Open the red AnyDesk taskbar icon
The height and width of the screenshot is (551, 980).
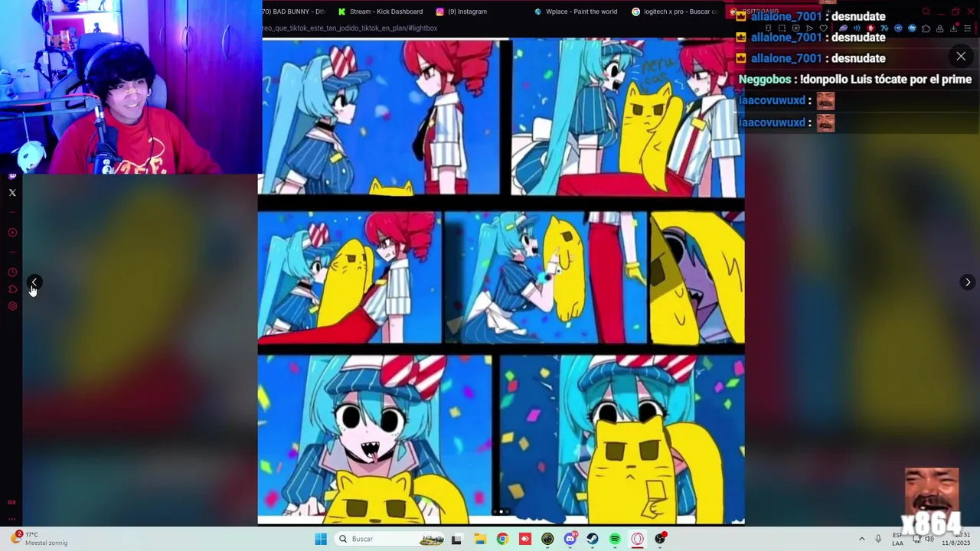pyautogui.click(x=525, y=539)
